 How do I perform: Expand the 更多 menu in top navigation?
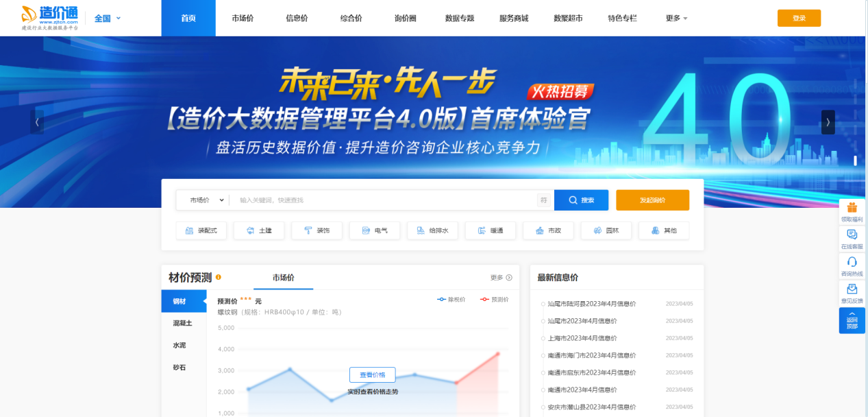click(x=676, y=18)
